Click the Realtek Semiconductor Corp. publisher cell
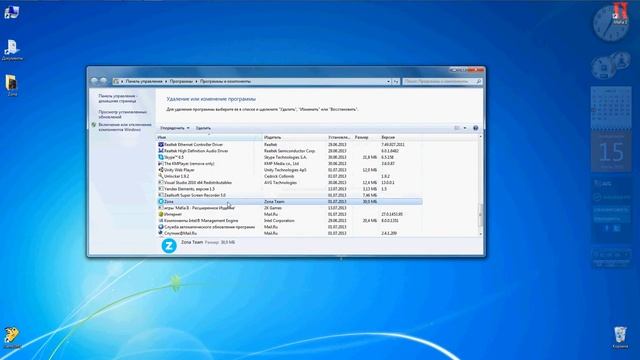640x360 pixels. pyautogui.click(x=289, y=151)
